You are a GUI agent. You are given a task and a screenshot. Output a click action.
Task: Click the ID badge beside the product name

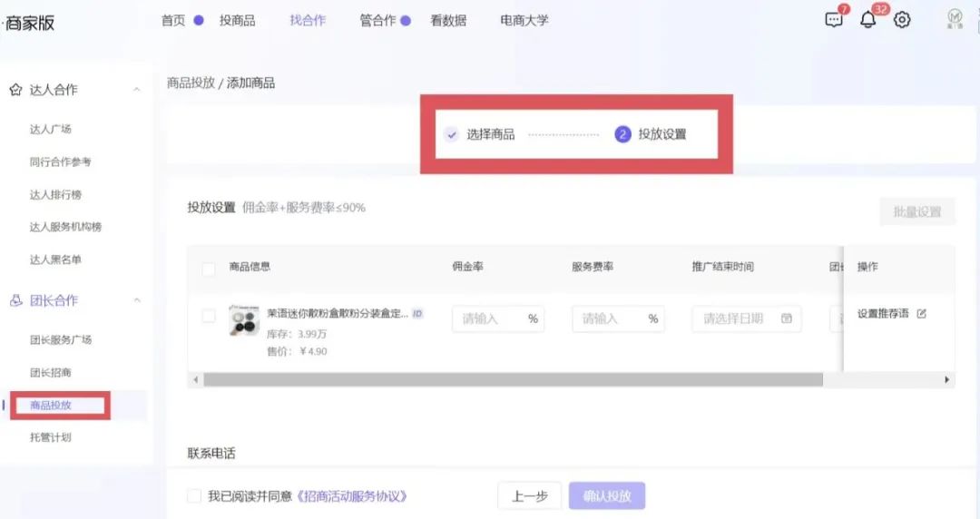click(x=417, y=314)
